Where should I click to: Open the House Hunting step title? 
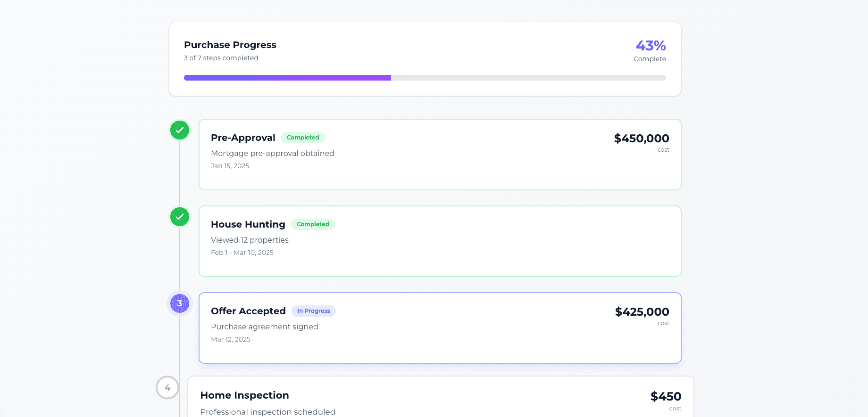[x=248, y=224]
